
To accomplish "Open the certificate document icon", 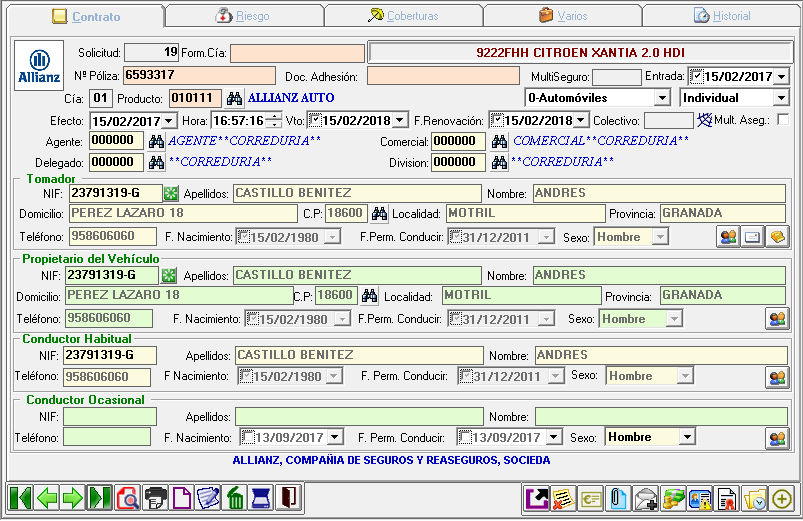I will click(x=727, y=498).
